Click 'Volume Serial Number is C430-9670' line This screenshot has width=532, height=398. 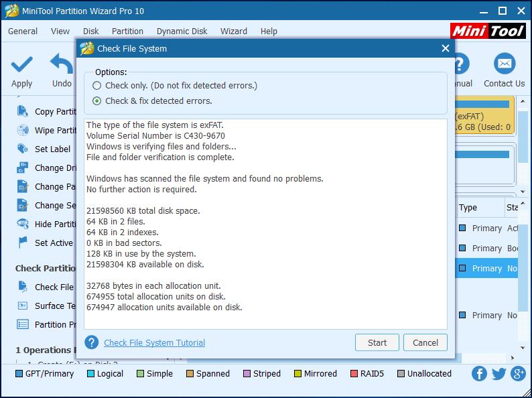point(155,136)
